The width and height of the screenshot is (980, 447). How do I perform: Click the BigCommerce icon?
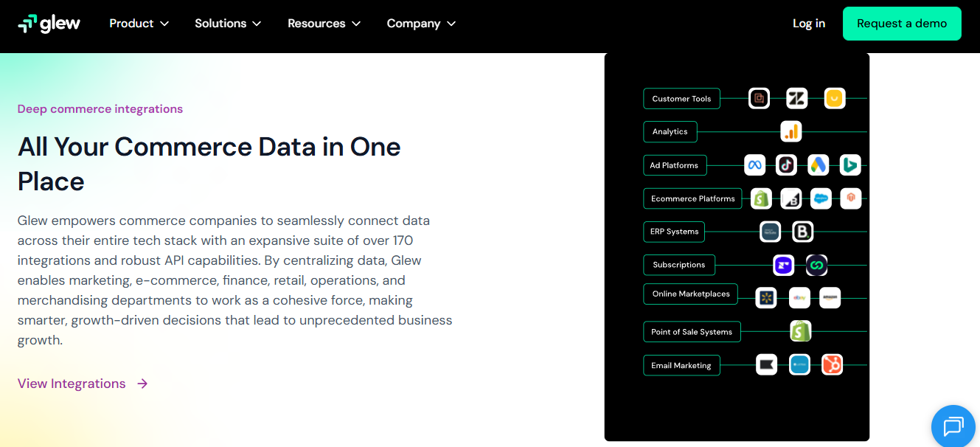[x=790, y=198]
